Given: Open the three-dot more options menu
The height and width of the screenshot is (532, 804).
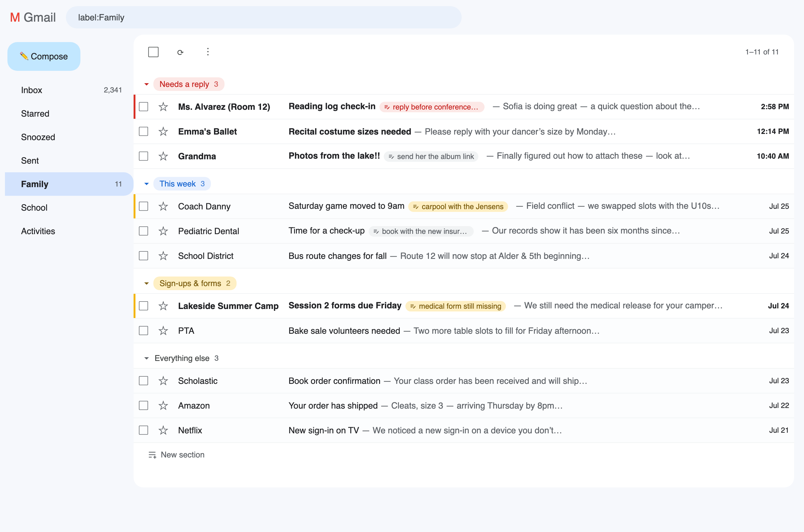Looking at the screenshot, I should click(208, 52).
